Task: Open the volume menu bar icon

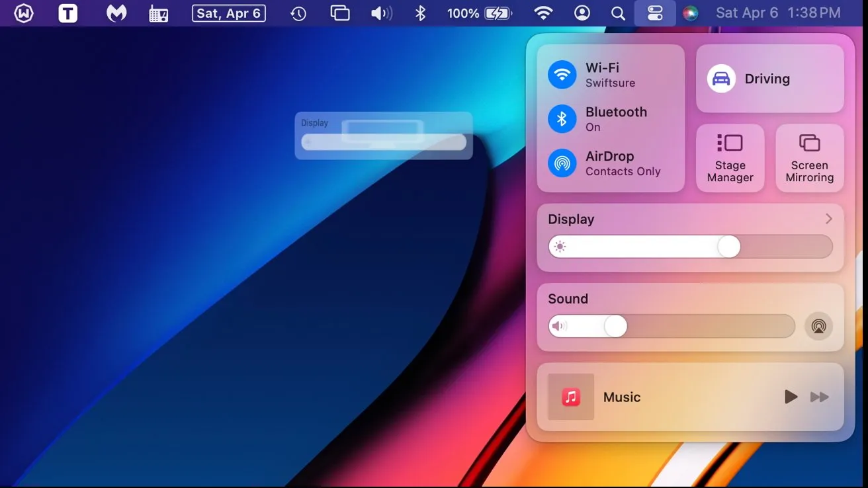Action: 381,13
